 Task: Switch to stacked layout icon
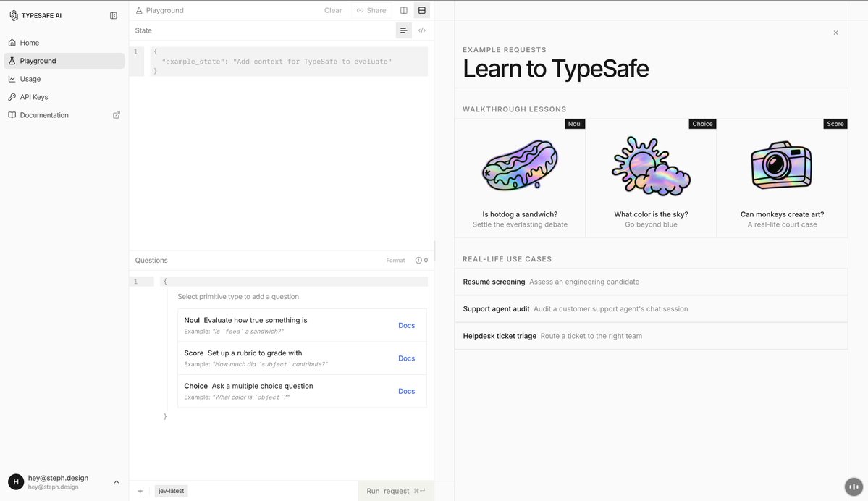pos(422,11)
